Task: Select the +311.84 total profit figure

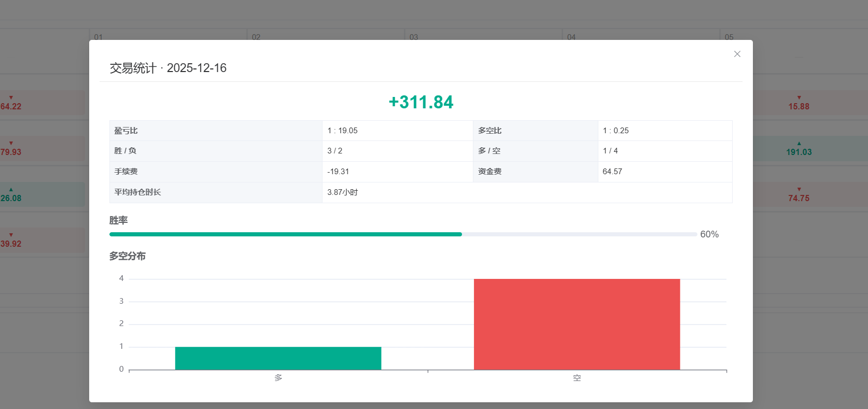Action: (421, 102)
